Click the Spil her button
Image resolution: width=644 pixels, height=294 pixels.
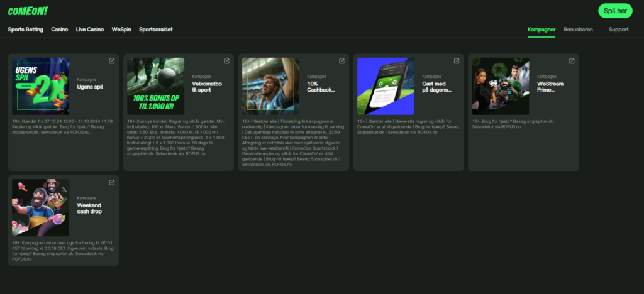click(615, 11)
